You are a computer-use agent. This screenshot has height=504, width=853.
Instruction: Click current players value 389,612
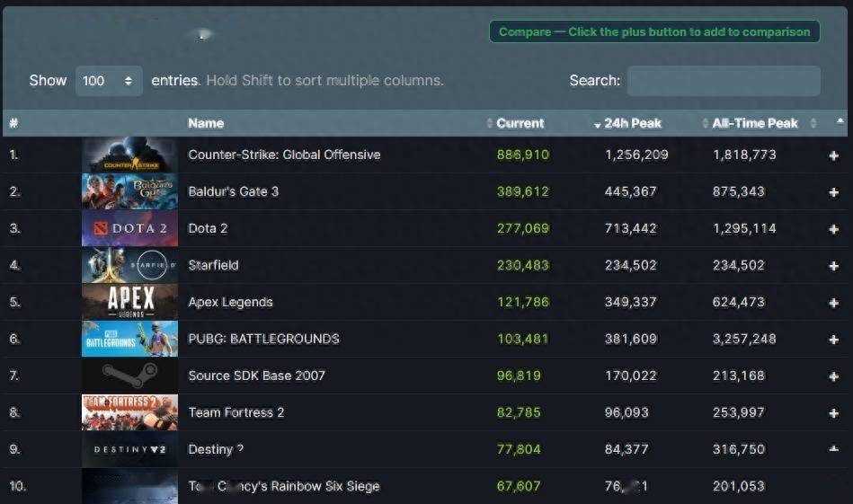click(x=523, y=191)
